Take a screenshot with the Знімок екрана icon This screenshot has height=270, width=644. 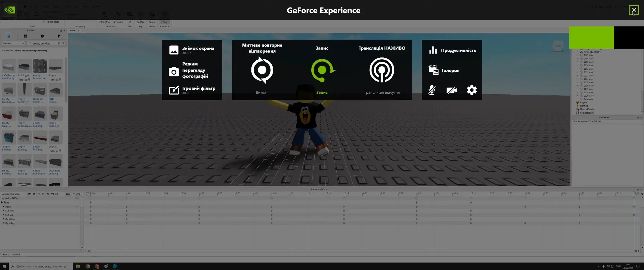coord(174,50)
